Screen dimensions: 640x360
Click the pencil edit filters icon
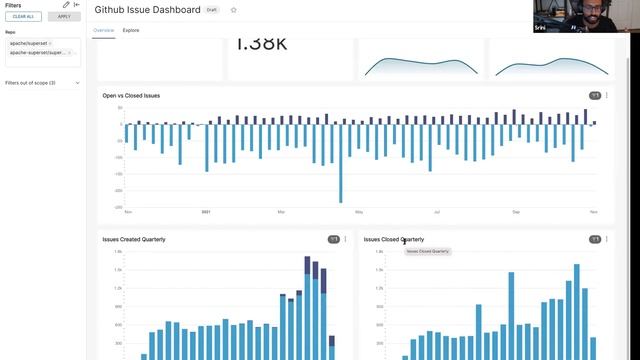tap(66, 5)
